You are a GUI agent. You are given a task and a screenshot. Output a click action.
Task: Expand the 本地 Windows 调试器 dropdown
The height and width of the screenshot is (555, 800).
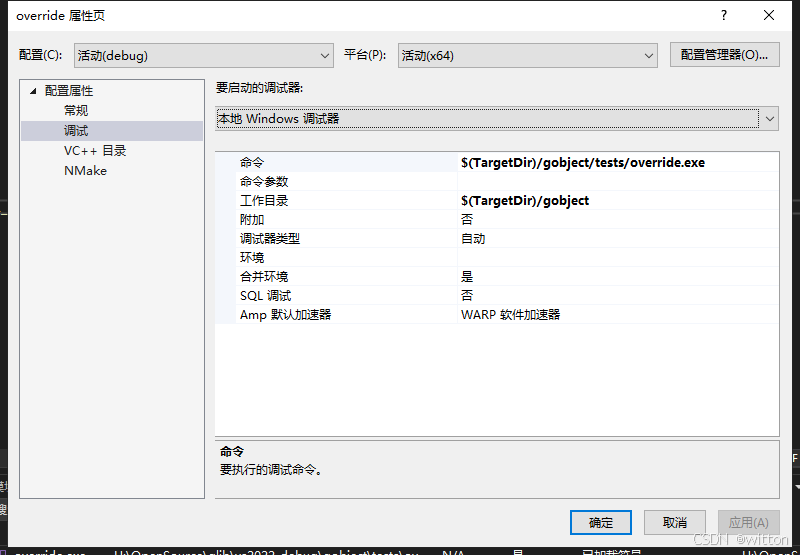[x=769, y=118]
